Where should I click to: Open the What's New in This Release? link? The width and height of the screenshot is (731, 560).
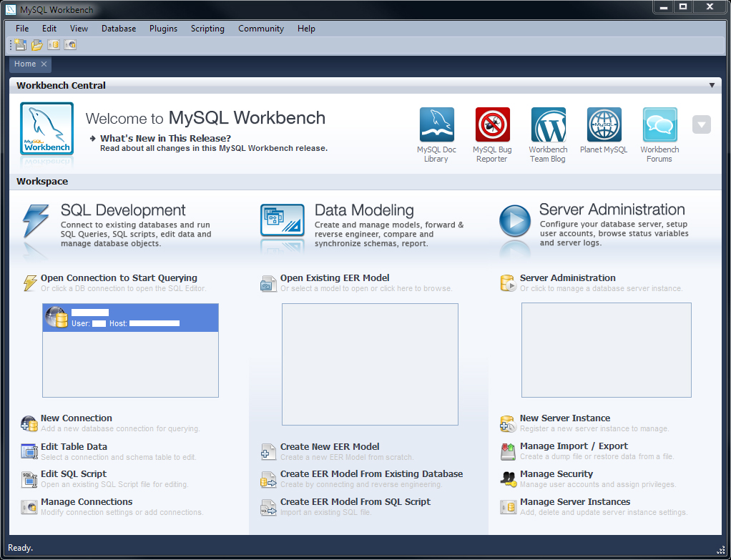point(165,138)
